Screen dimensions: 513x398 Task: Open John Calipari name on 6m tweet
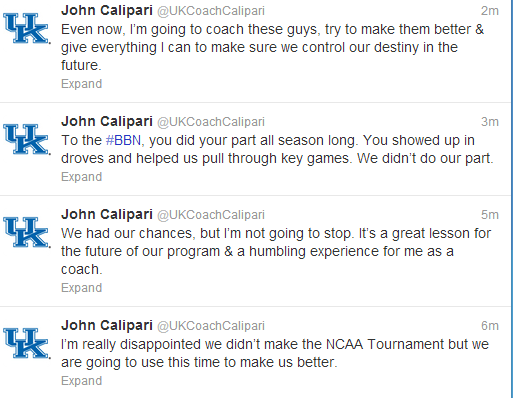click(107, 326)
